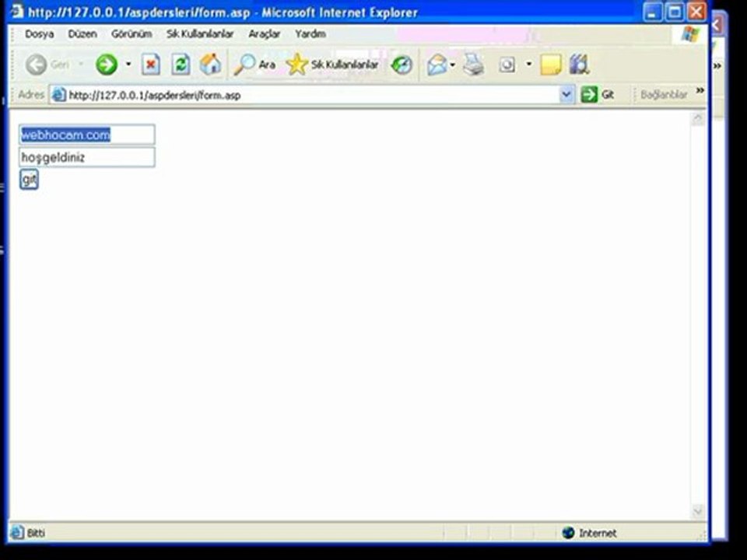Screen dimensions: 747x560
Task: Click the yellow note toolbar icon
Action: pyautogui.click(x=551, y=65)
